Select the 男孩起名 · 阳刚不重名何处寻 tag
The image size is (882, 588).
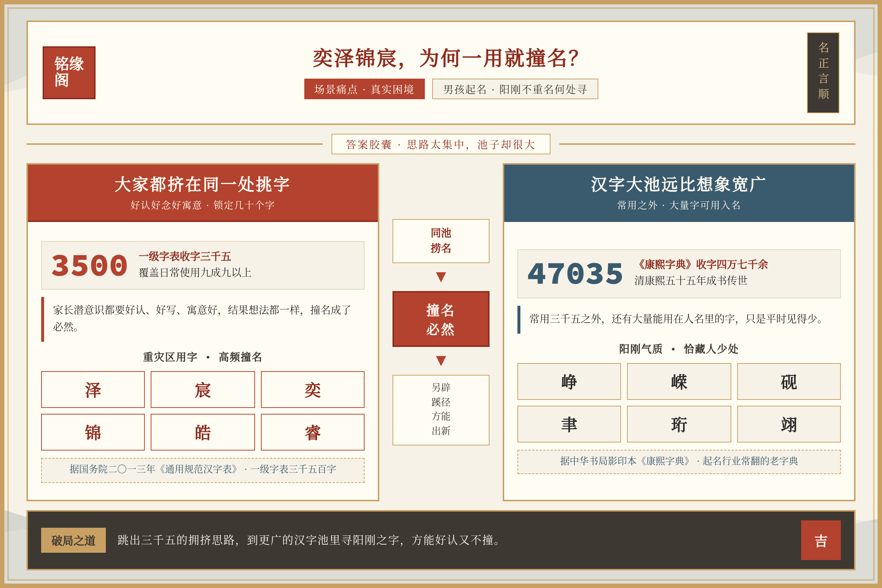pyautogui.click(x=515, y=89)
